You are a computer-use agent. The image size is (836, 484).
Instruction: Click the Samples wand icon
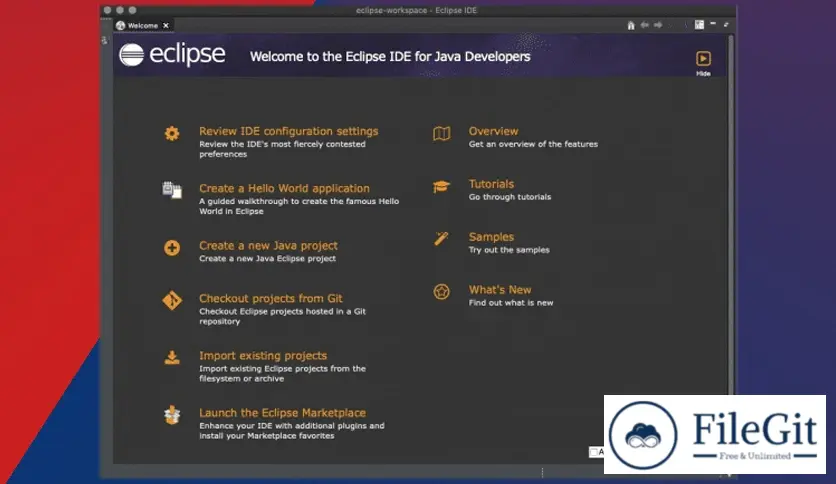(x=441, y=238)
